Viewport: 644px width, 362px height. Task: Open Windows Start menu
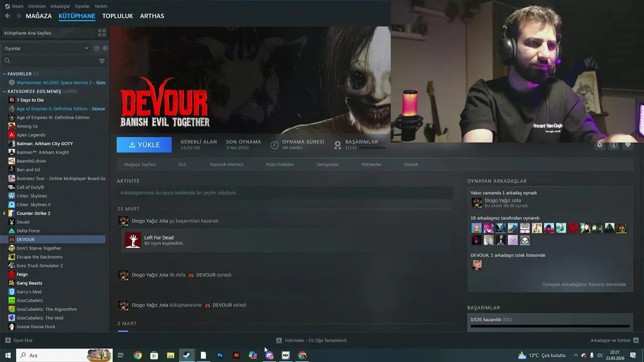click(8, 355)
